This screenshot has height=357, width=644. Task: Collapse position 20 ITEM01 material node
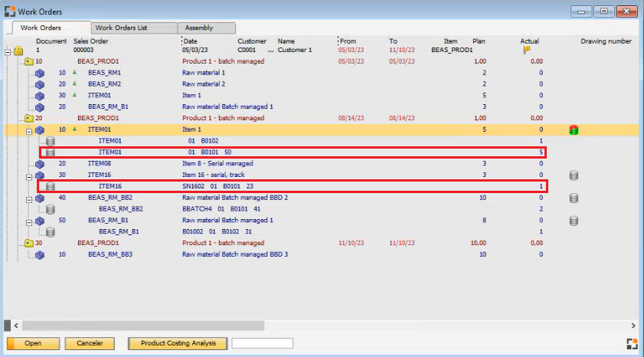29,130
